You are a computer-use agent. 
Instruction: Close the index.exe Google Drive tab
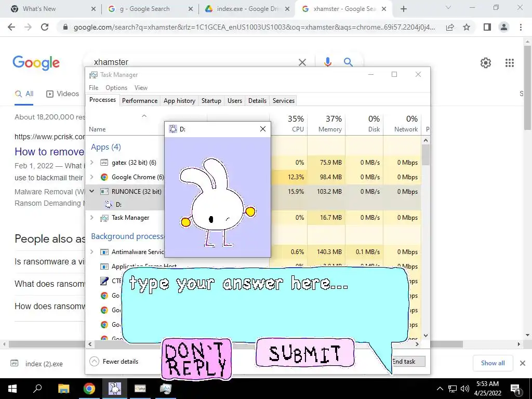click(287, 9)
